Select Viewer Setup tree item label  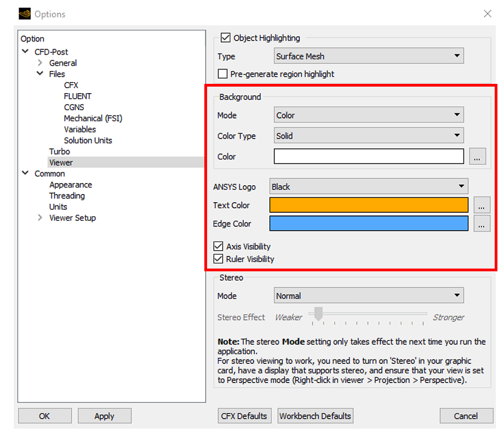coord(72,218)
